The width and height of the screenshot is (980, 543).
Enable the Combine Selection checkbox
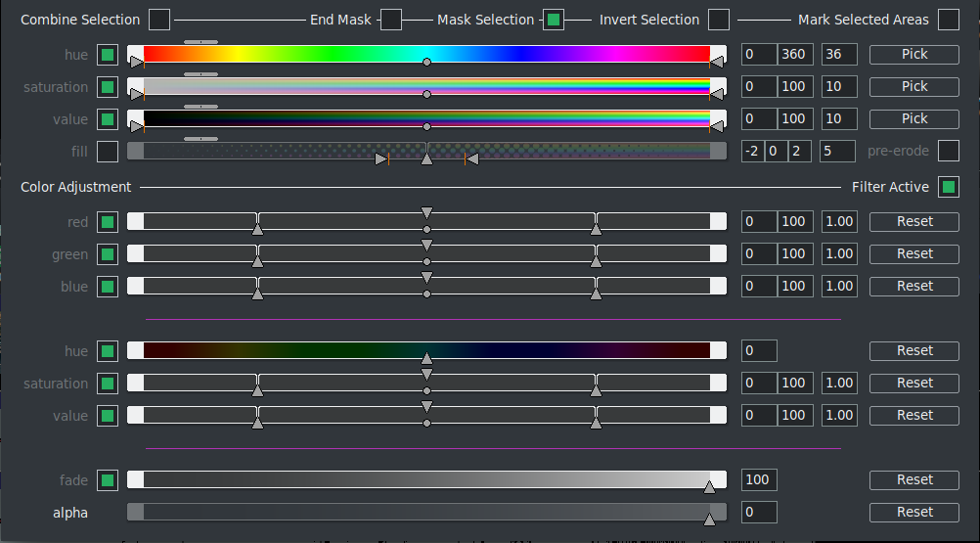click(159, 20)
